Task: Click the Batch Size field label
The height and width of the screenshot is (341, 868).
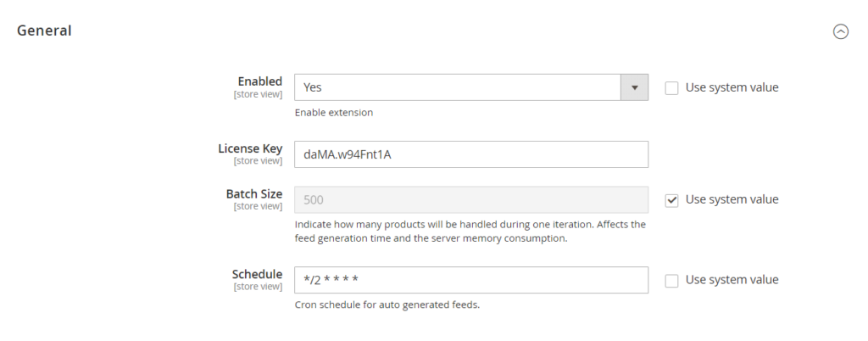Action: pyautogui.click(x=253, y=194)
